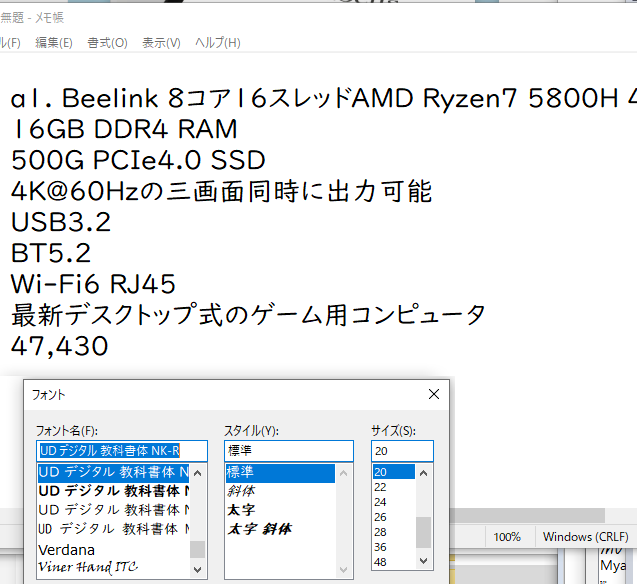Click the フォント名 input field
The image size is (637, 584).
pyautogui.click(x=122, y=451)
